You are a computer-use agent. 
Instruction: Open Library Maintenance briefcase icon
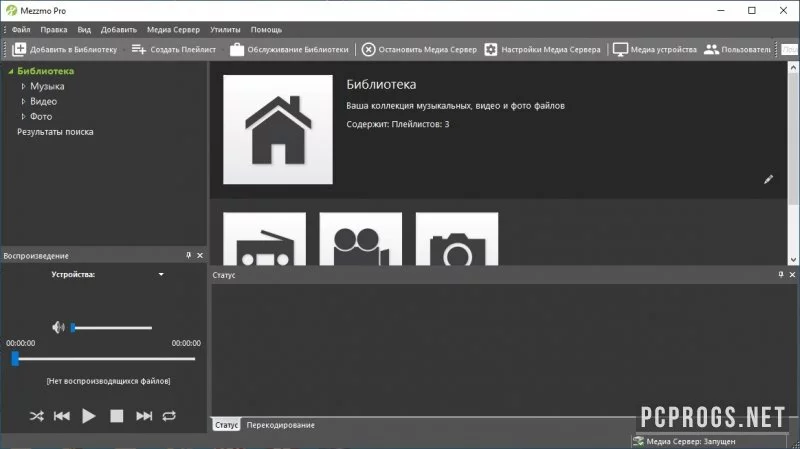coord(237,49)
